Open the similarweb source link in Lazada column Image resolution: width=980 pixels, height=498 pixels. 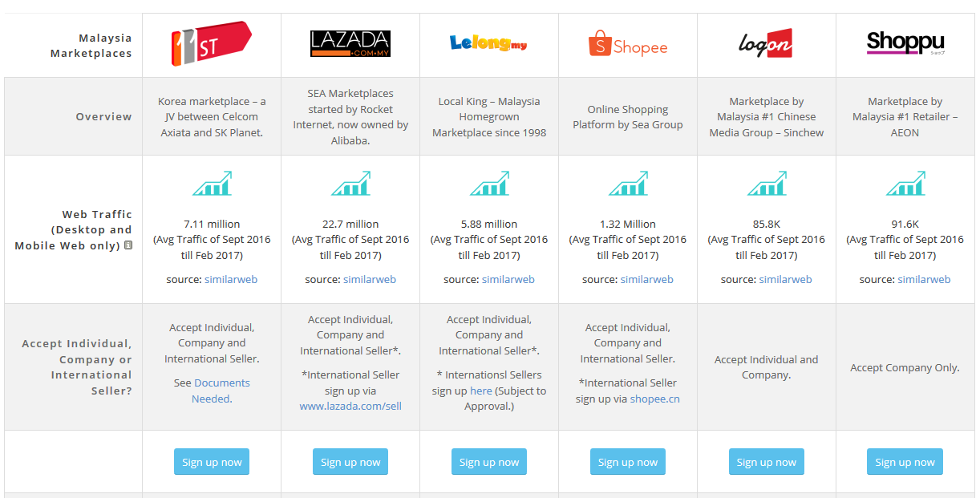pos(370,279)
